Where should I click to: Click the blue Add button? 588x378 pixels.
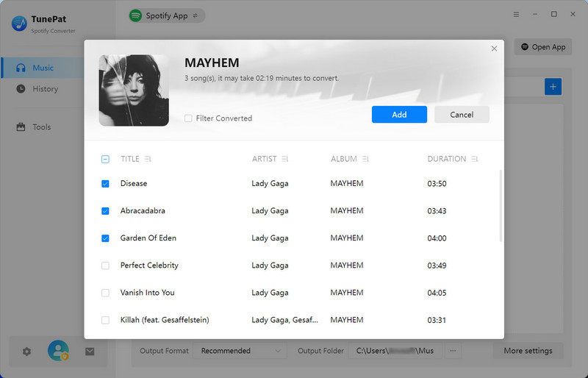point(399,115)
